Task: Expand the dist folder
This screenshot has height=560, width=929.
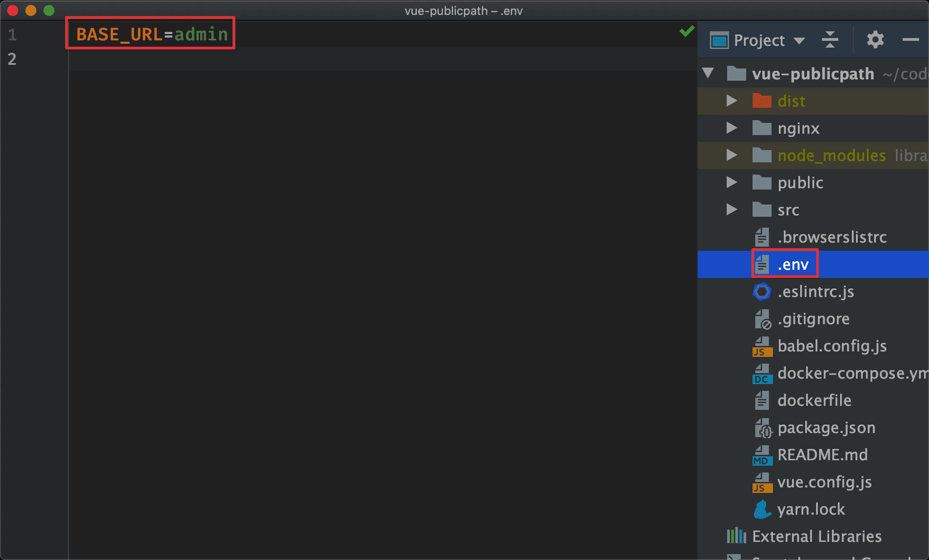Action: click(x=731, y=101)
